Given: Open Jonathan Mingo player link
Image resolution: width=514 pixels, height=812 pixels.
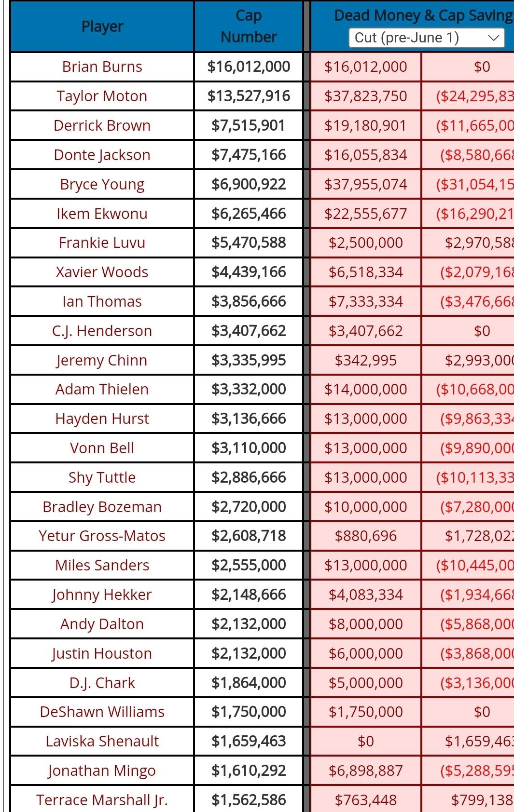Looking at the screenshot, I should [102, 771].
